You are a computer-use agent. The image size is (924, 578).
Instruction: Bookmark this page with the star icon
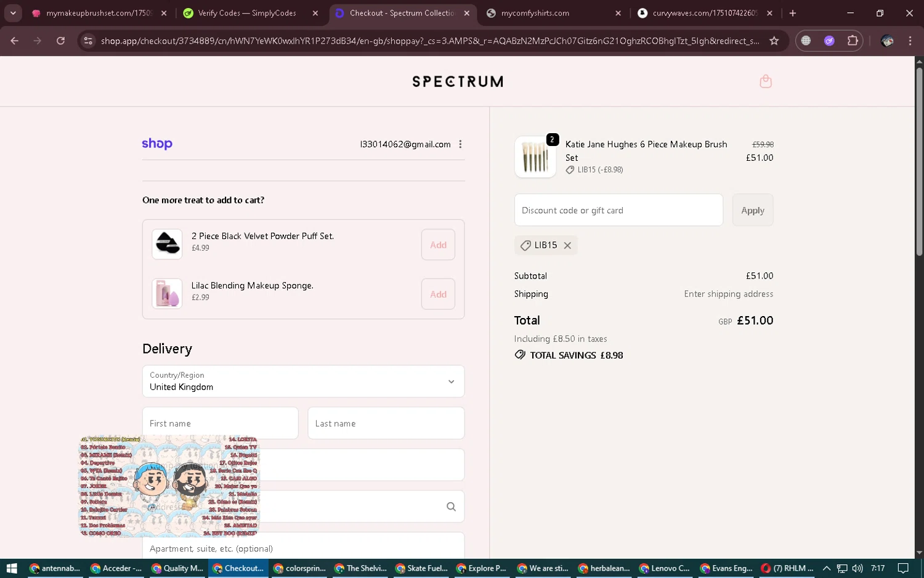point(774,41)
